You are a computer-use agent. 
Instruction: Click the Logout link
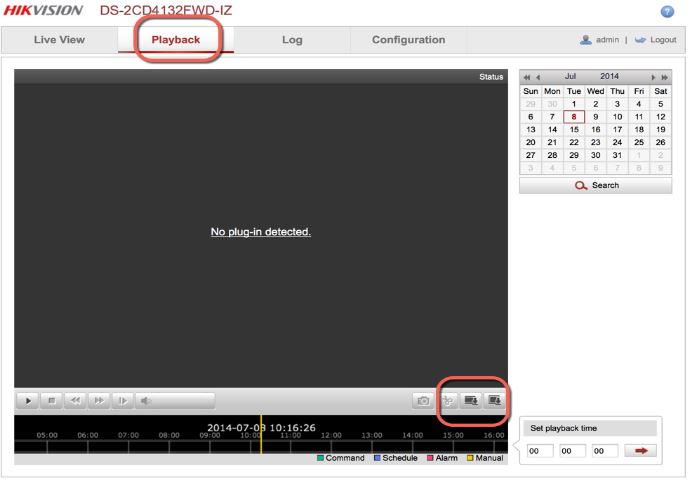663,40
